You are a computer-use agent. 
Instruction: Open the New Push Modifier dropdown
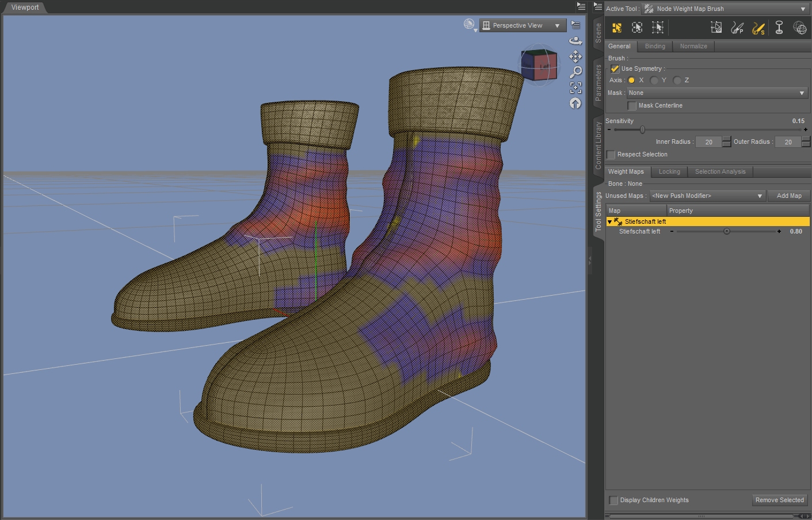pyautogui.click(x=707, y=196)
